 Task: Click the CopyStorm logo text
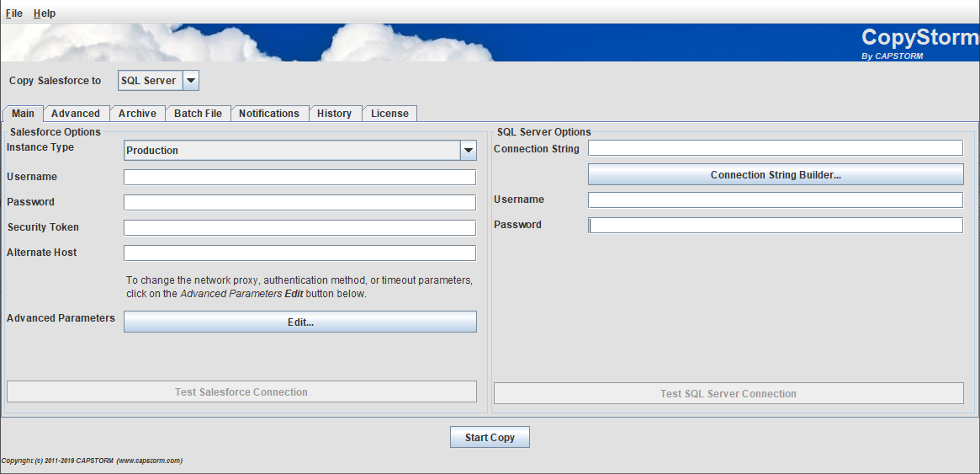pos(920,38)
